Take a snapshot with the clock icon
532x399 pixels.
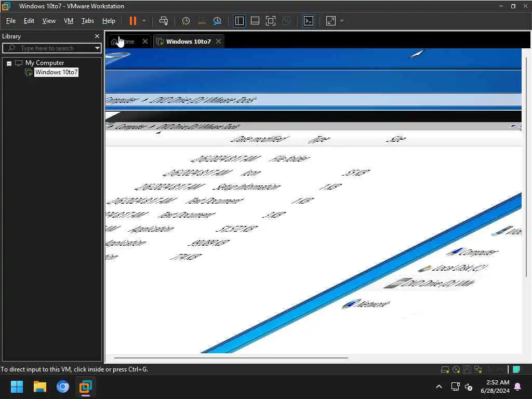coord(185,21)
